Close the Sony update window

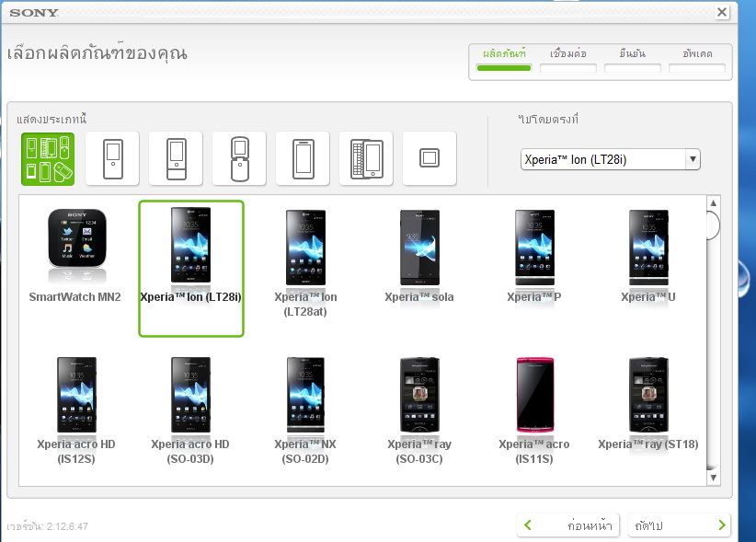[722, 12]
